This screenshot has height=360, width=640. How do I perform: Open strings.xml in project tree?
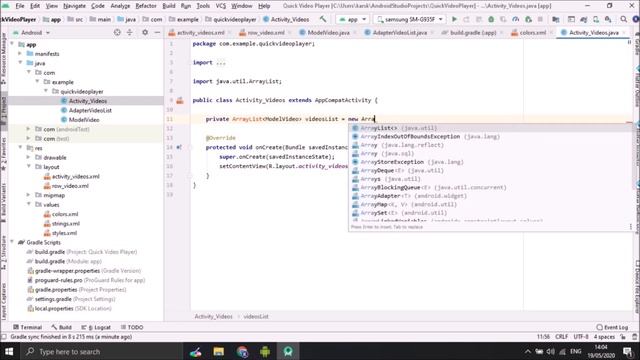click(x=62, y=223)
